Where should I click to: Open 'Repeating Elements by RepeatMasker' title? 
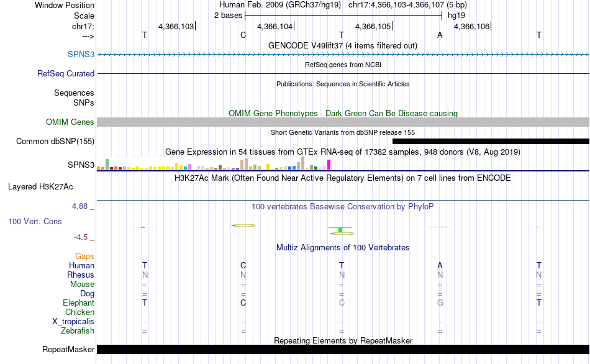click(343, 340)
